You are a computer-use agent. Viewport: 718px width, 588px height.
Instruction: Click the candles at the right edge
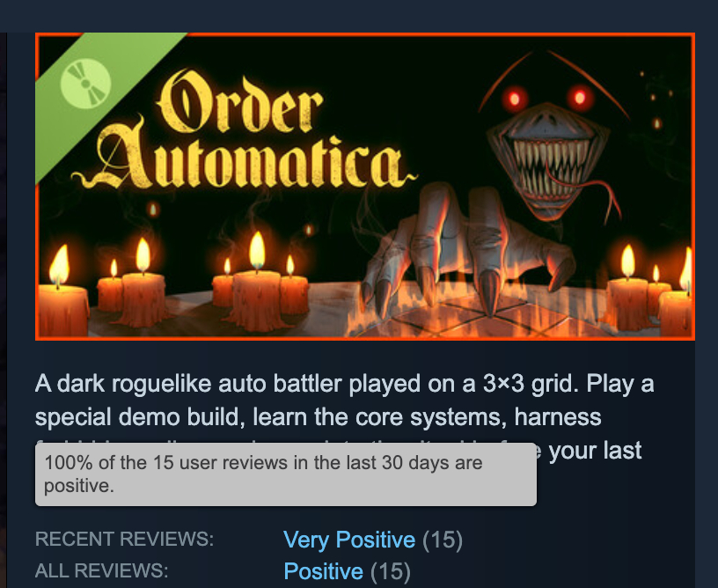coord(650,290)
